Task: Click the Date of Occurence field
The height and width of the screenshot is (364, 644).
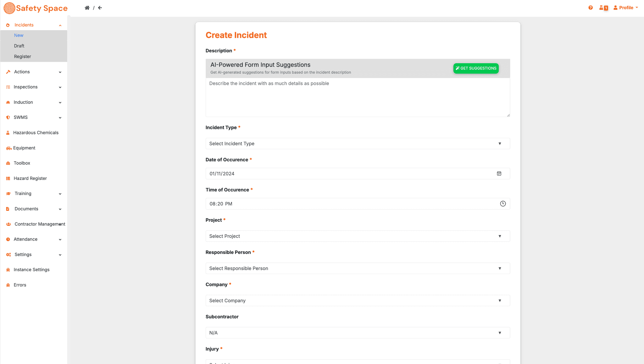Action: [x=358, y=174]
